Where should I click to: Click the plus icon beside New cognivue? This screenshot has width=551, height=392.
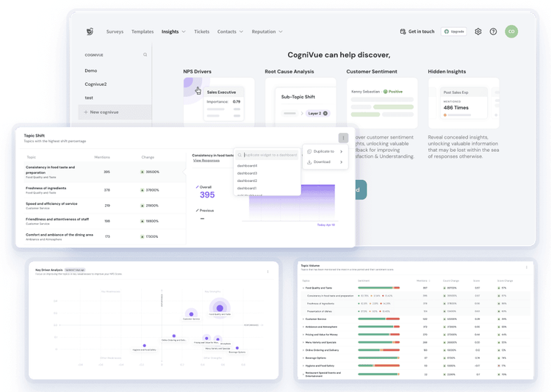(x=86, y=112)
